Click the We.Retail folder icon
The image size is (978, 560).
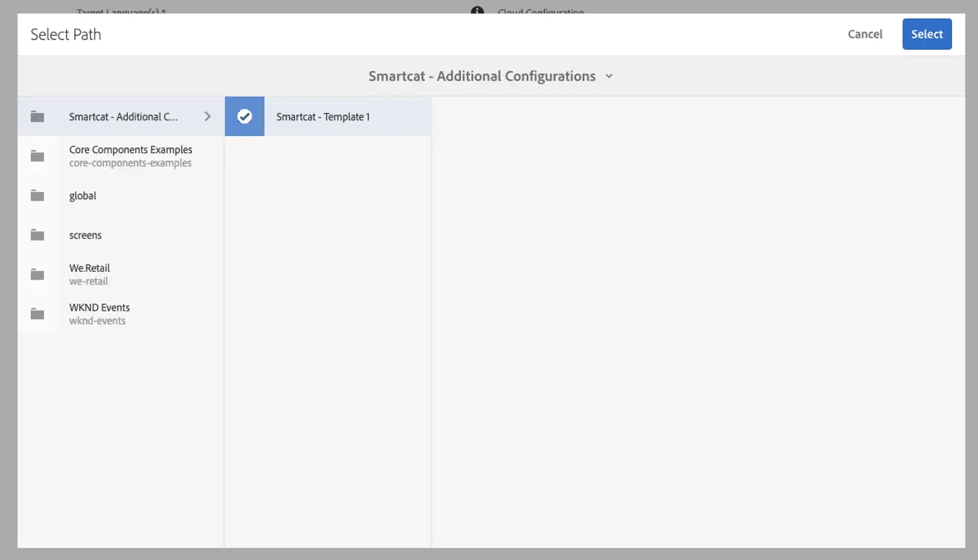(37, 275)
